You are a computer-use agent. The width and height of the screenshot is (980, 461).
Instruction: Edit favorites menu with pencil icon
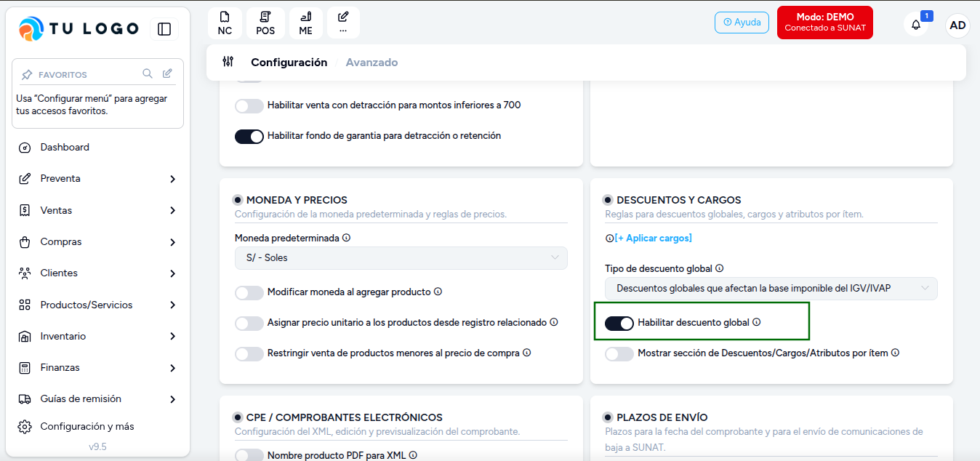point(167,73)
